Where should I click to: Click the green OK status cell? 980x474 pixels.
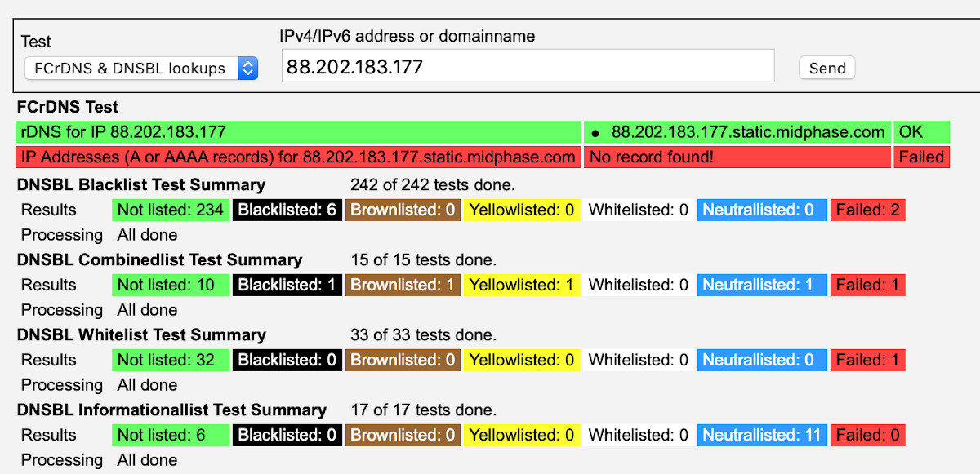point(920,132)
